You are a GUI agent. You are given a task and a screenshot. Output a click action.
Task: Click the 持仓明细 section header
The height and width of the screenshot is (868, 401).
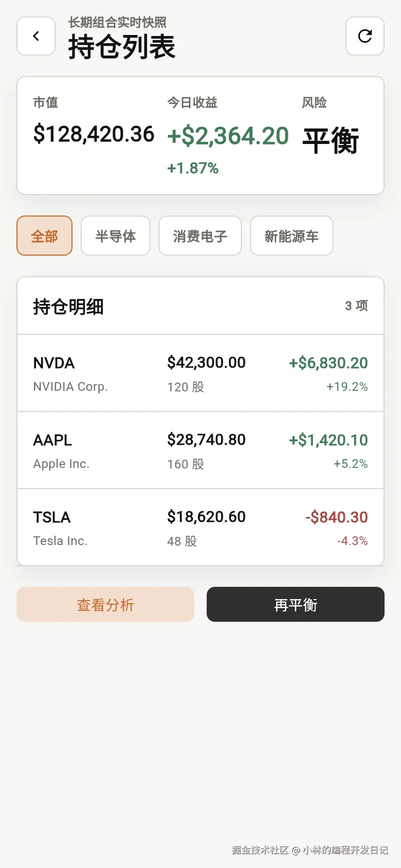[x=68, y=306]
